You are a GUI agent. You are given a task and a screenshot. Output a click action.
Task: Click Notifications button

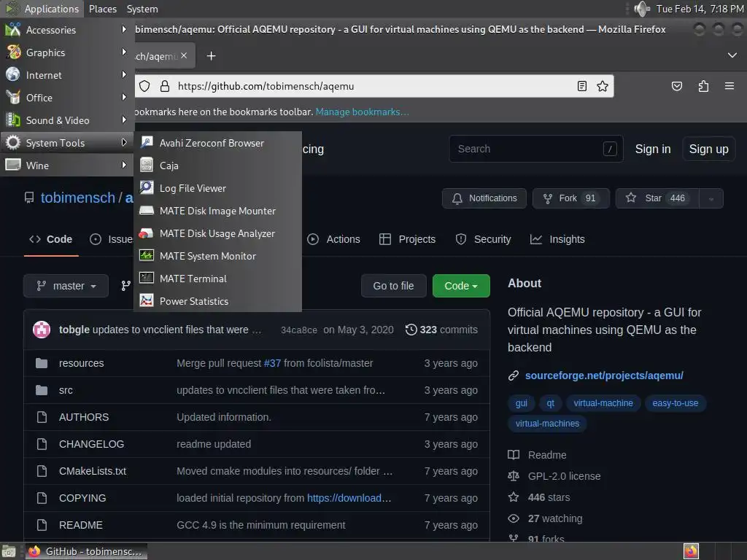coord(484,198)
